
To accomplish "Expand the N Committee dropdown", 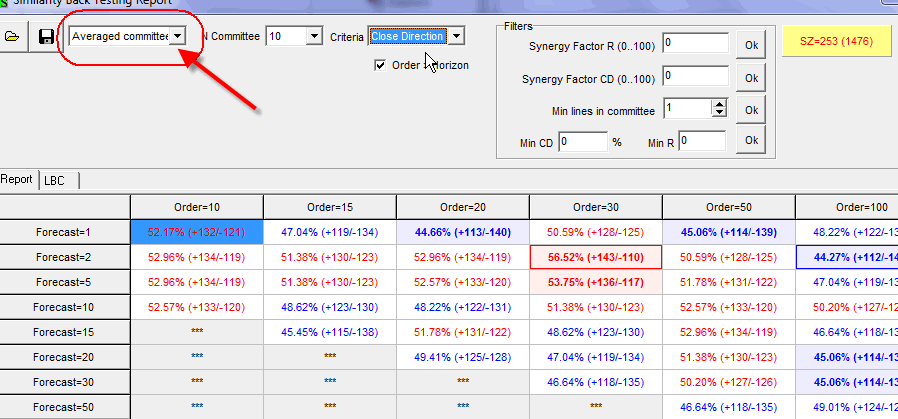I will tap(313, 36).
